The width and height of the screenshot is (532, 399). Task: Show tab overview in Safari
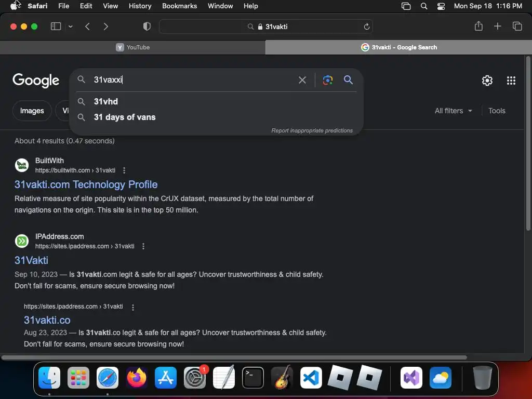pos(517,26)
